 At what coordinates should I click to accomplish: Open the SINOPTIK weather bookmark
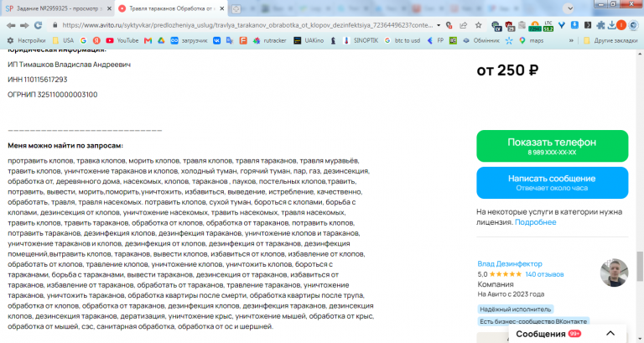pyautogui.click(x=361, y=40)
